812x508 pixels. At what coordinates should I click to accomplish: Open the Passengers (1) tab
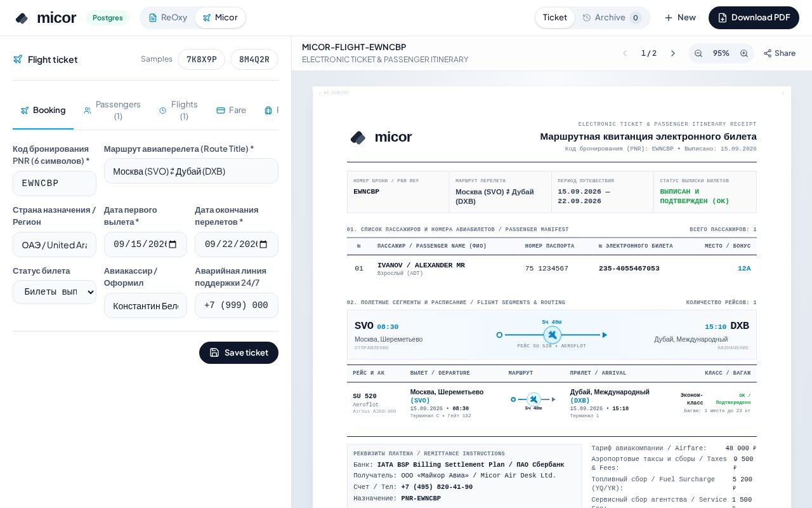[x=112, y=110]
